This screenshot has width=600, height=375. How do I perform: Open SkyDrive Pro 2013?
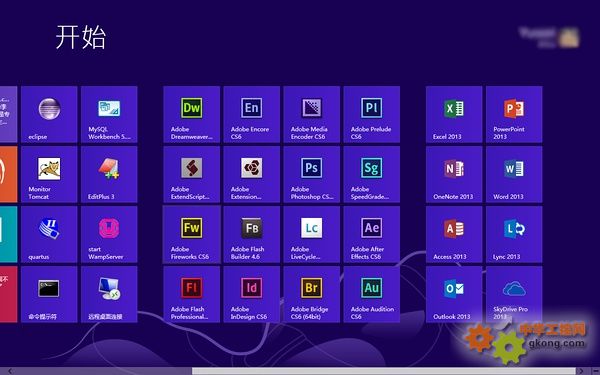coord(514,294)
